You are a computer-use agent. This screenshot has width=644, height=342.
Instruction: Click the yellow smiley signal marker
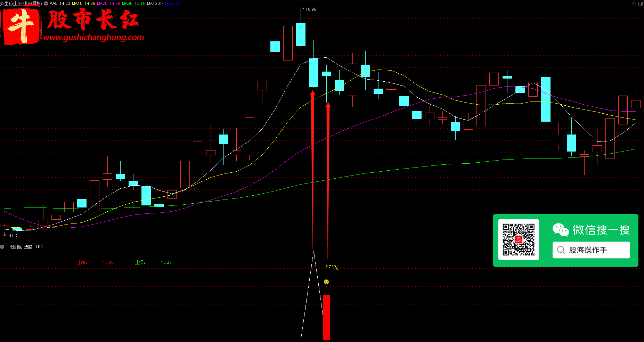(x=326, y=282)
